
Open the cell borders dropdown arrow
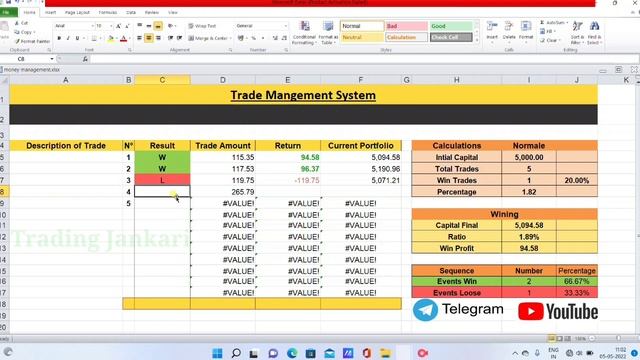(100, 38)
